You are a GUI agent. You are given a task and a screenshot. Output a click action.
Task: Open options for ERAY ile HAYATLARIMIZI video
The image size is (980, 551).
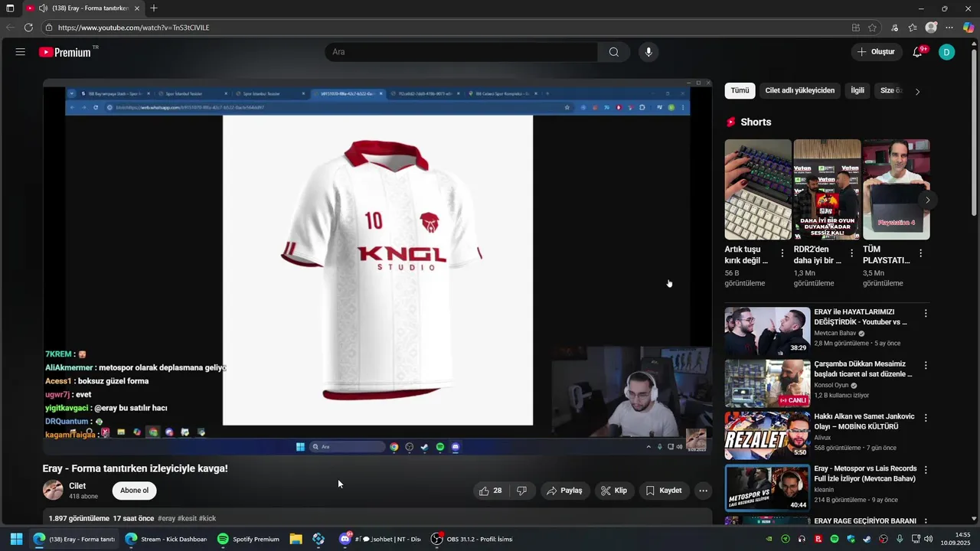(926, 313)
